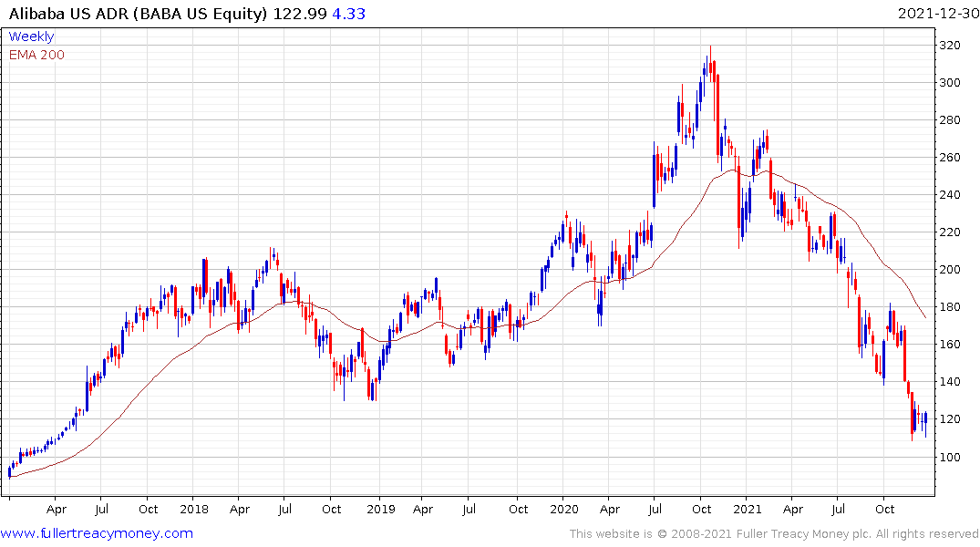Screen dimensions: 980x547
Task: Select the Weekly interval label
Action: pyautogui.click(x=31, y=36)
